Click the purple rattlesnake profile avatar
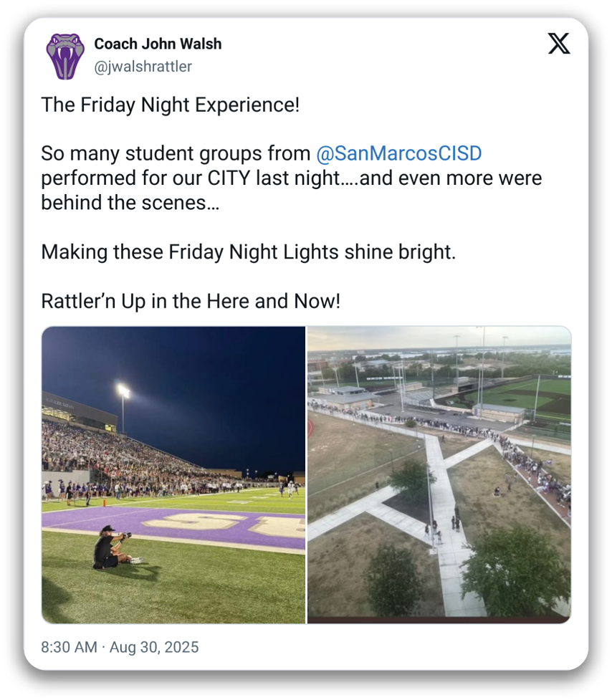Screen dimensions: 612x700 tap(65, 56)
